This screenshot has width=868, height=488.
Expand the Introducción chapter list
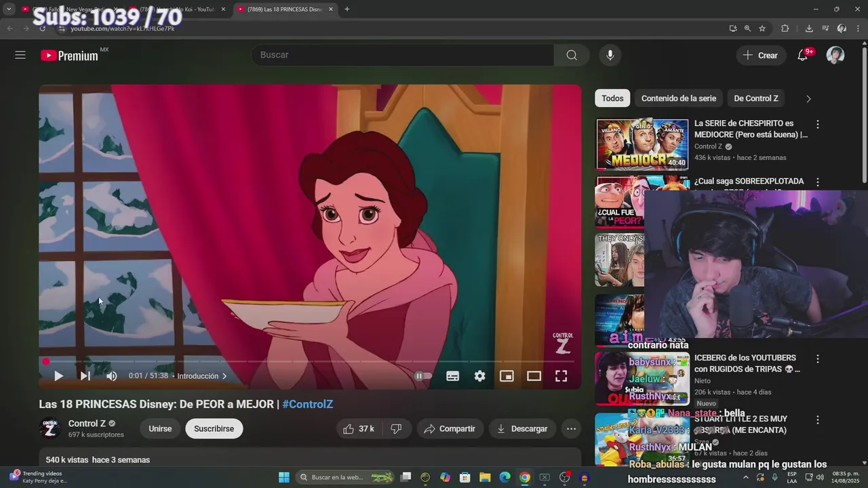202,376
